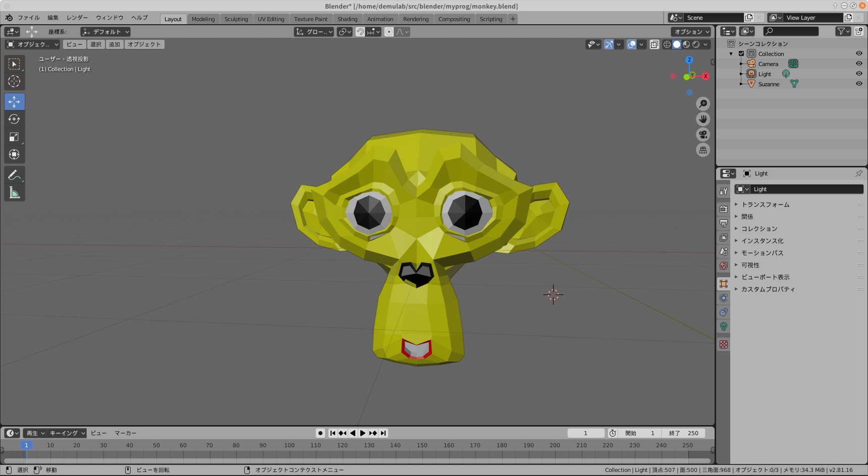Jump to the end frame

(384, 433)
